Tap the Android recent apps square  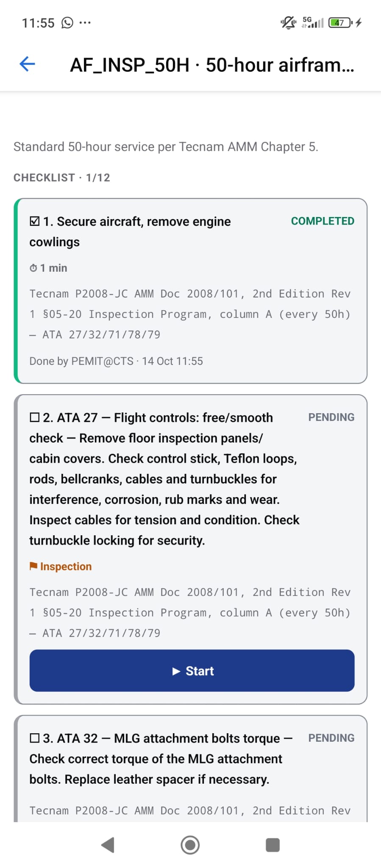pyautogui.click(x=273, y=845)
